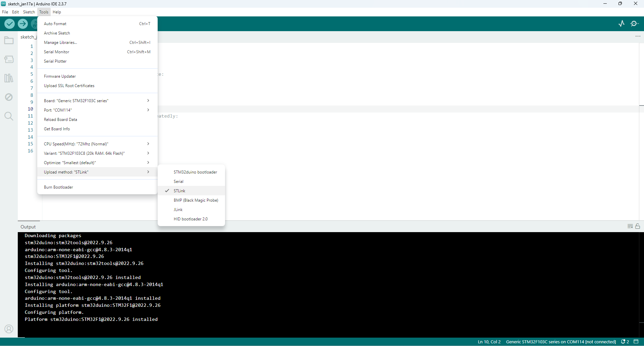This screenshot has height=346, width=644.
Task: Open Search in the left sidebar
Action: click(9, 116)
